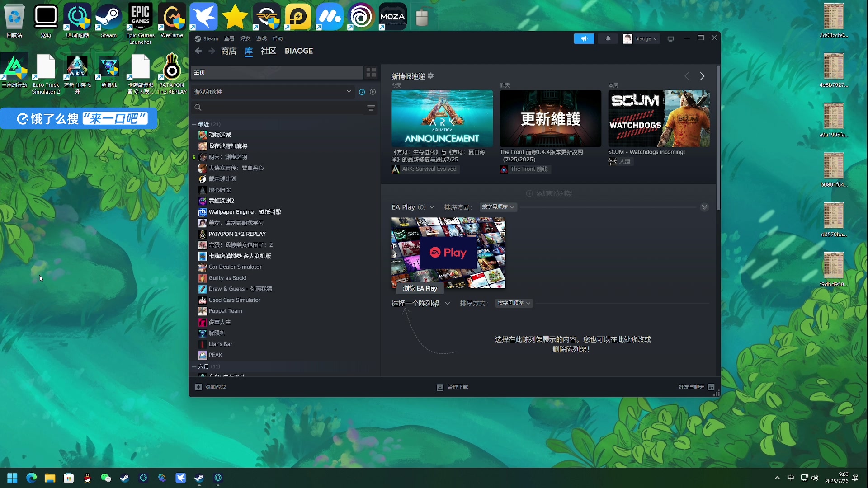Go to the 库 (Library) tab
868x488 pixels.
tap(249, 51)
